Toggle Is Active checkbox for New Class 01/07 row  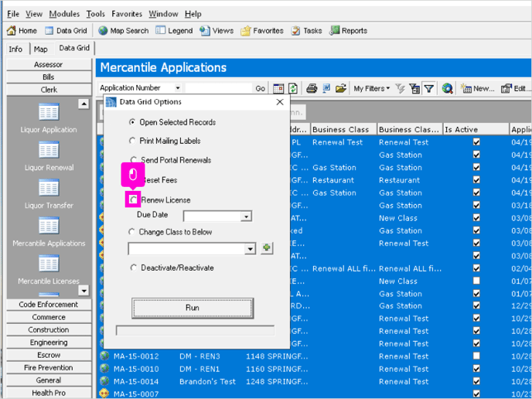[x=476, y=281]
